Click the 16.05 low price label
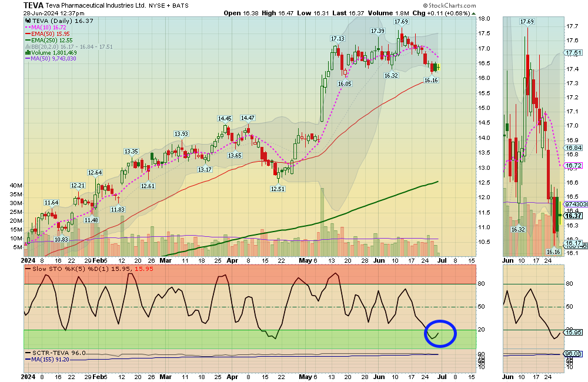This screenshot has width=588, height=382. pyautogui.click(x=345, y=83)
